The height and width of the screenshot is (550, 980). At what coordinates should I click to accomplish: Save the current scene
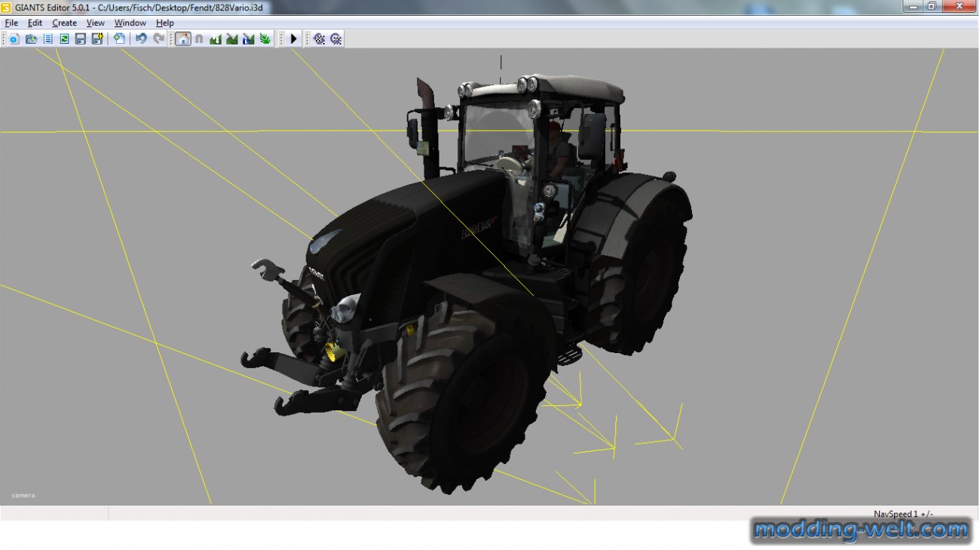click(81, 38)
